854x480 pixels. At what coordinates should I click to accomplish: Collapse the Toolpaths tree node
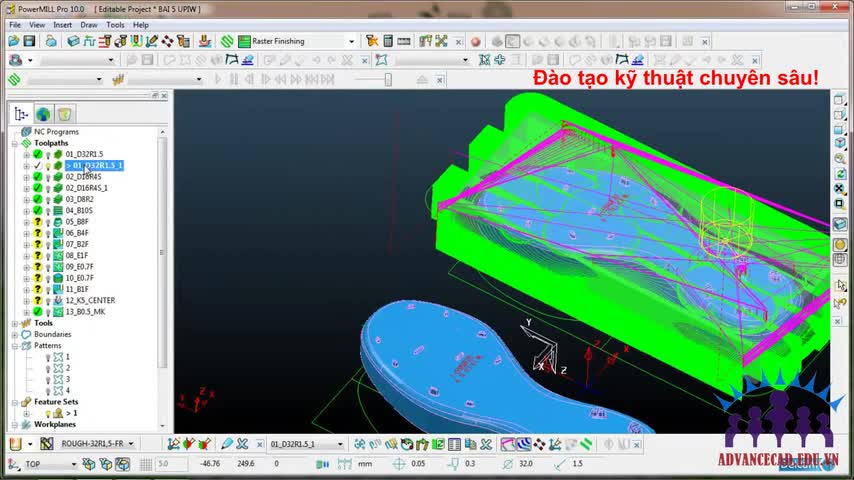(x=15, y=143)
